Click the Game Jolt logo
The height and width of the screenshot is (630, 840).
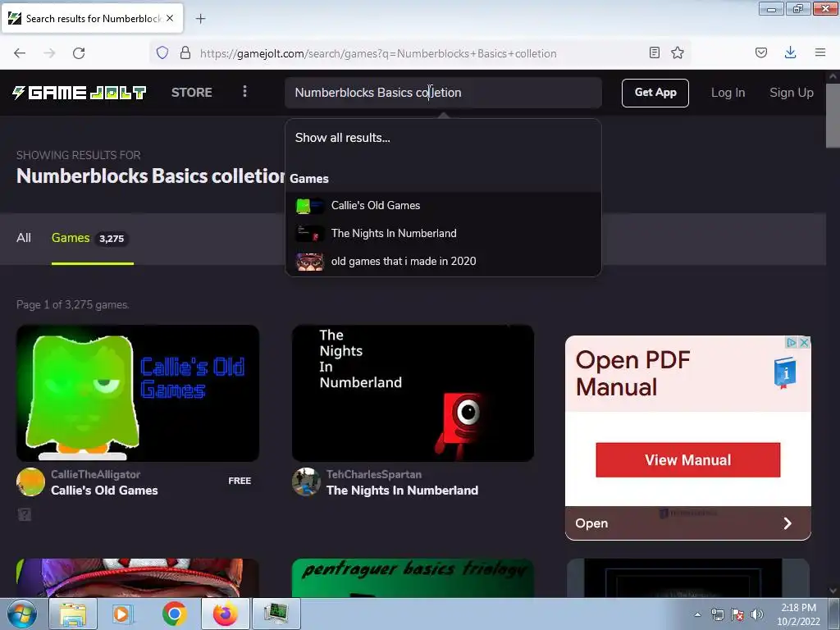[x=80, y=93]
